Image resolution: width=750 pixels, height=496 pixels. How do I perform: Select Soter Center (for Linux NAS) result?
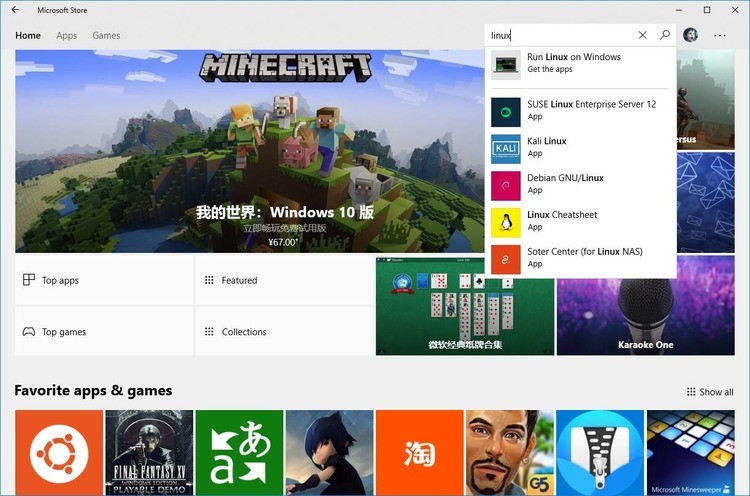click(580, 259)
